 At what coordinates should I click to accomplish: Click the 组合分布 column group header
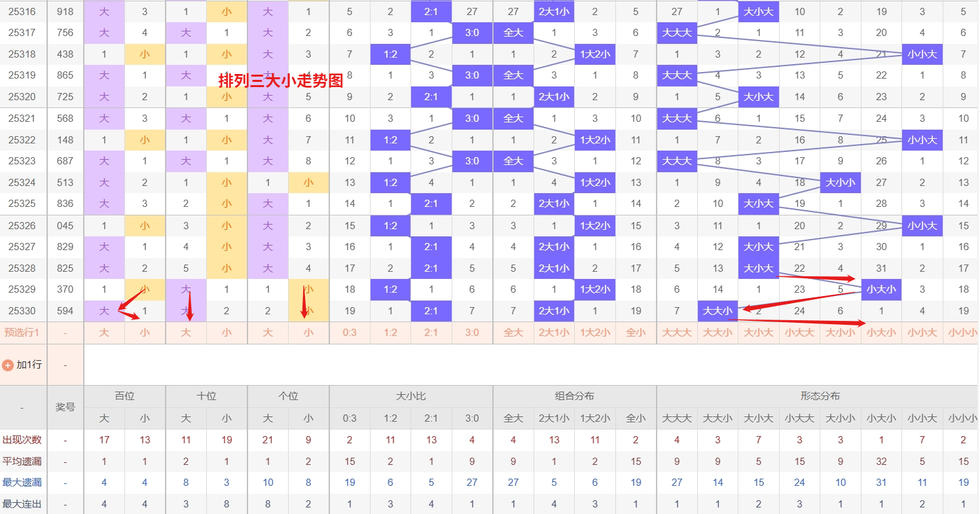[575, 396]
